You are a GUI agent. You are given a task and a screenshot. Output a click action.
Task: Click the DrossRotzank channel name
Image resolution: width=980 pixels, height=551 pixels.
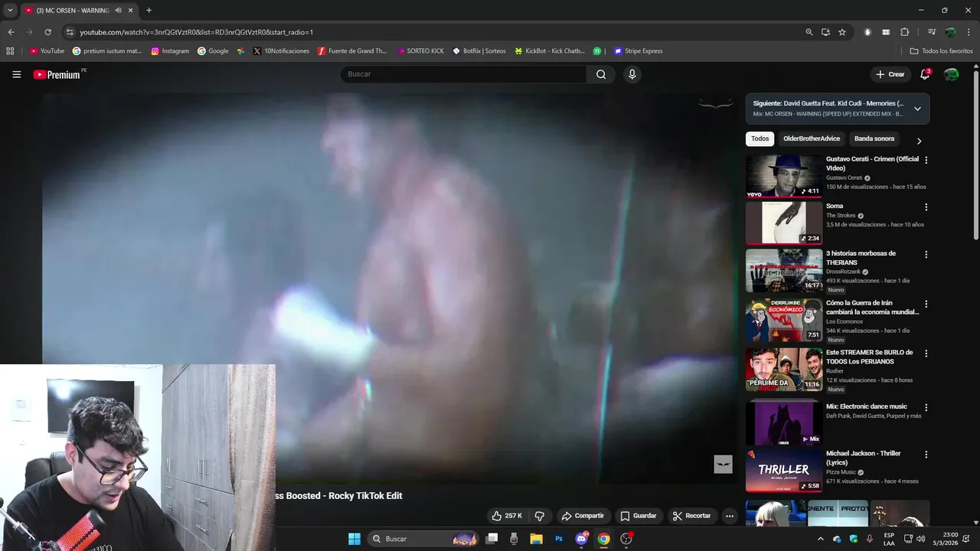click(843, 272)
